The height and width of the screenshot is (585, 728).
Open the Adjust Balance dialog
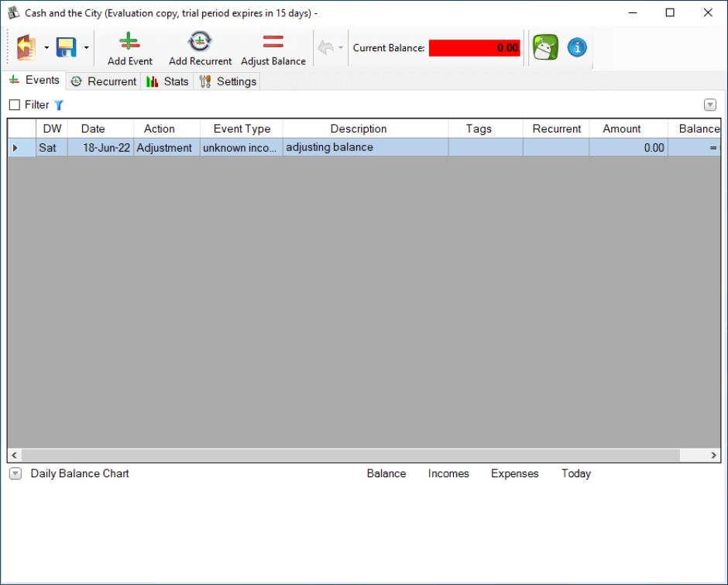tap(273, 49)
